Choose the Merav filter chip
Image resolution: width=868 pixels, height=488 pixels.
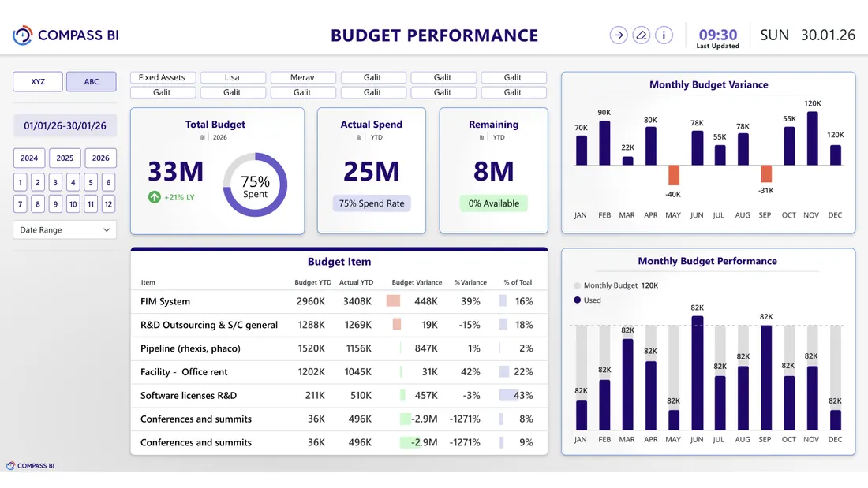point(302,77)
